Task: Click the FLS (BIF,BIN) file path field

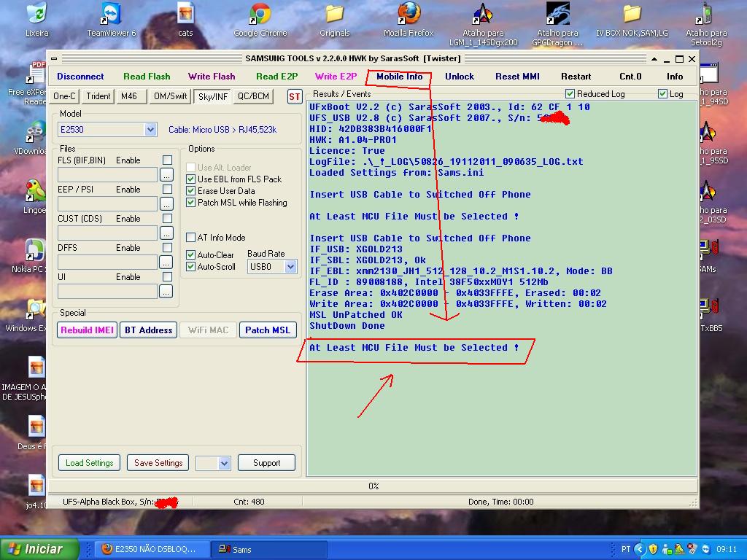Action: click(108, 175)
